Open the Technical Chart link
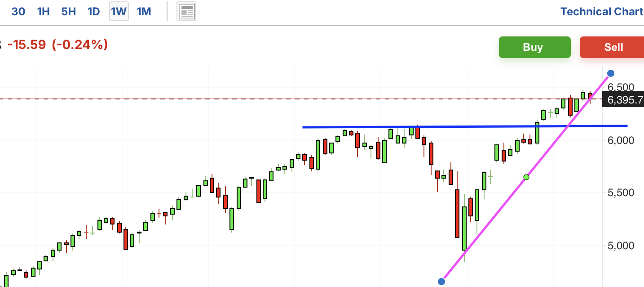The image size is (644, 287). 601,12
